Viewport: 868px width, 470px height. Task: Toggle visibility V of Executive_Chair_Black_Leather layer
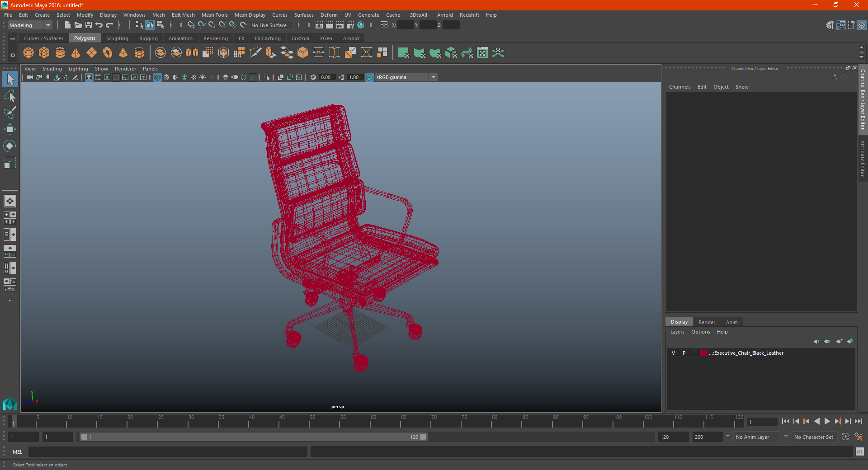pyautogui.click(x=674, y=353)
